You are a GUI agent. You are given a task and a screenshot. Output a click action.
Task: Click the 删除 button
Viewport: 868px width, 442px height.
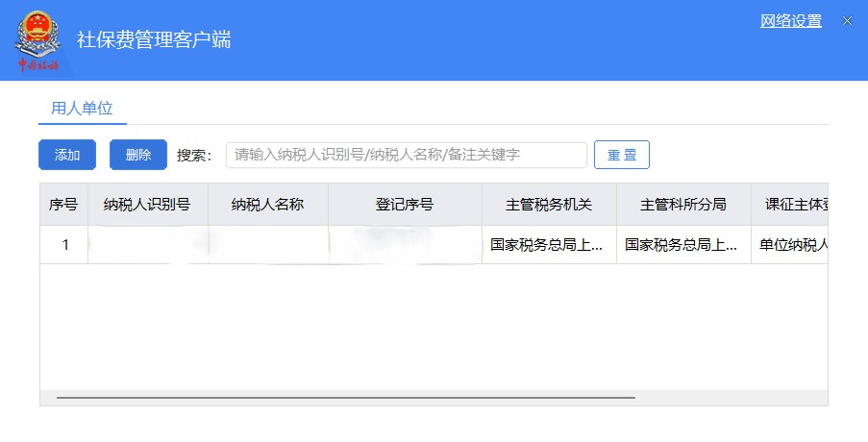click(x=138, y=155)
